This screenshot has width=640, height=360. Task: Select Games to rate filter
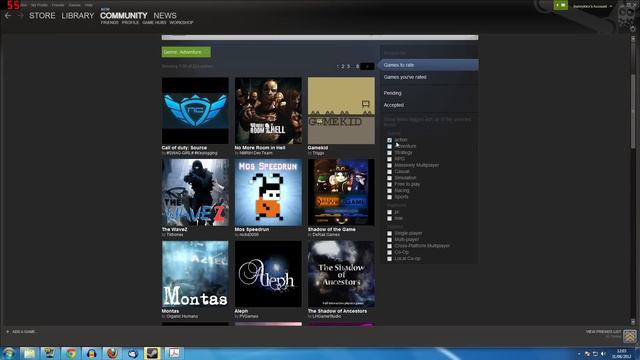[x=428, y=65]
